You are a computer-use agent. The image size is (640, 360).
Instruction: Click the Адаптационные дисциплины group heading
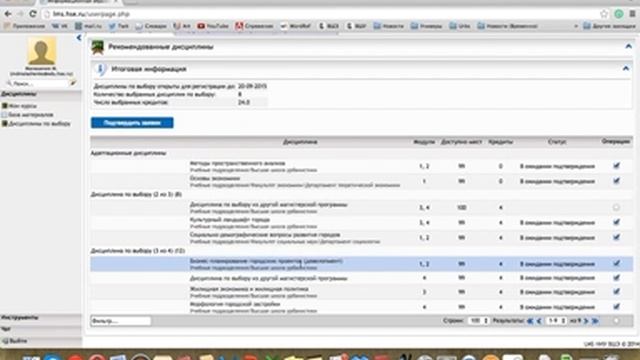click(128, 153)
